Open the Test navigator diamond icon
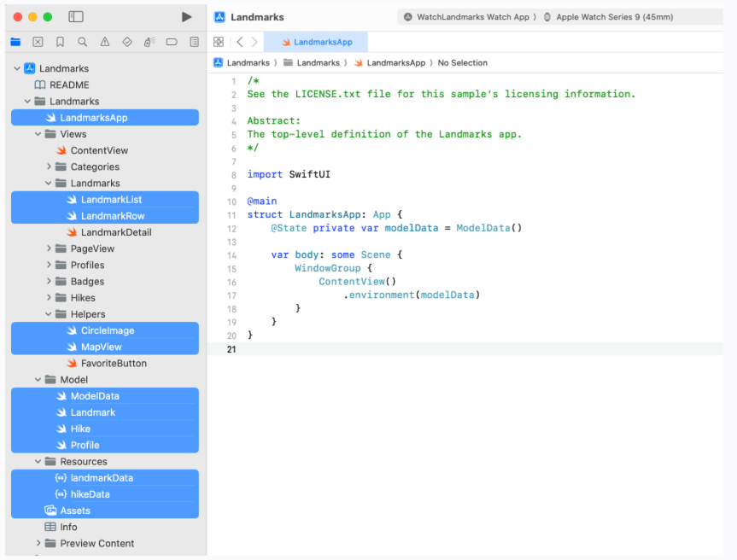 point(127,42)
